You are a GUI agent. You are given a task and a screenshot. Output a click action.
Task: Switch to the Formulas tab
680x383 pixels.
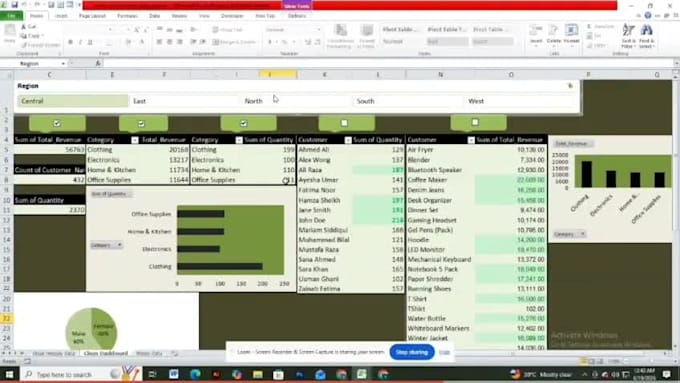tap(128, 16)
